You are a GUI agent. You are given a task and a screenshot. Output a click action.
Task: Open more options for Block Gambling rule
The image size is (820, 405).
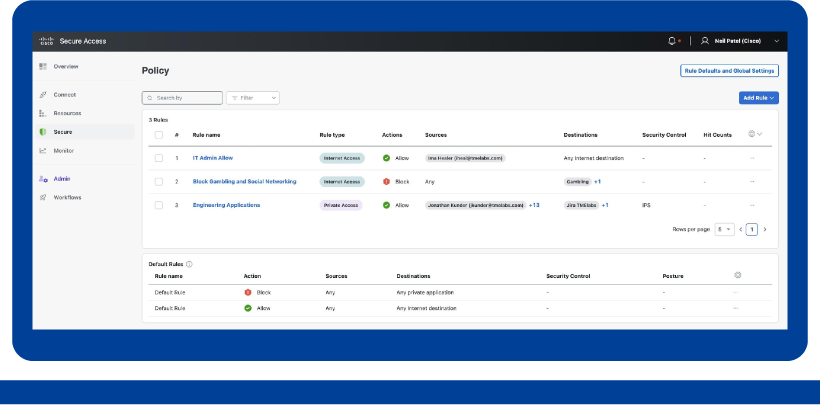(752, 182)
